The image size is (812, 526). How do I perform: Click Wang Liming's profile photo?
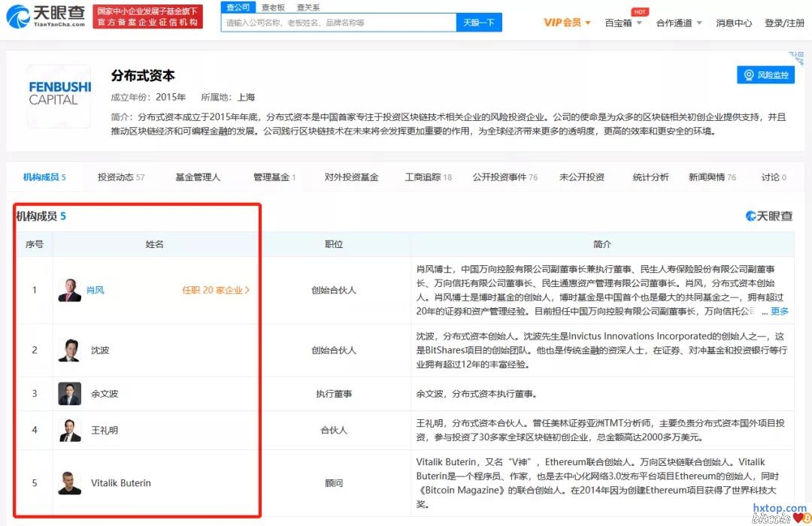click(70, 430)
